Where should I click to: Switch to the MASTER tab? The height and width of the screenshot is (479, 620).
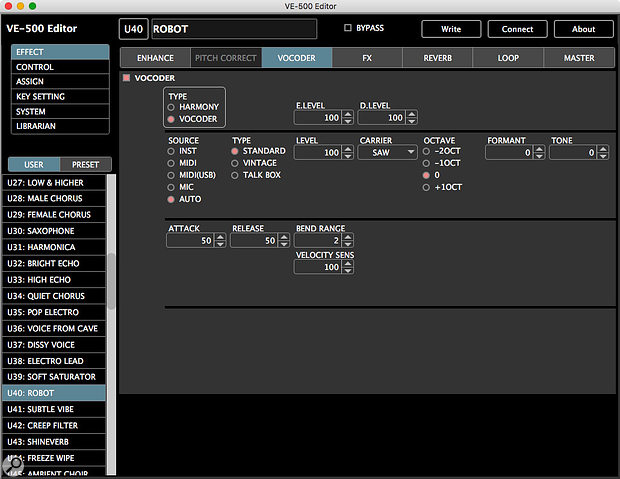coord(579,58)
